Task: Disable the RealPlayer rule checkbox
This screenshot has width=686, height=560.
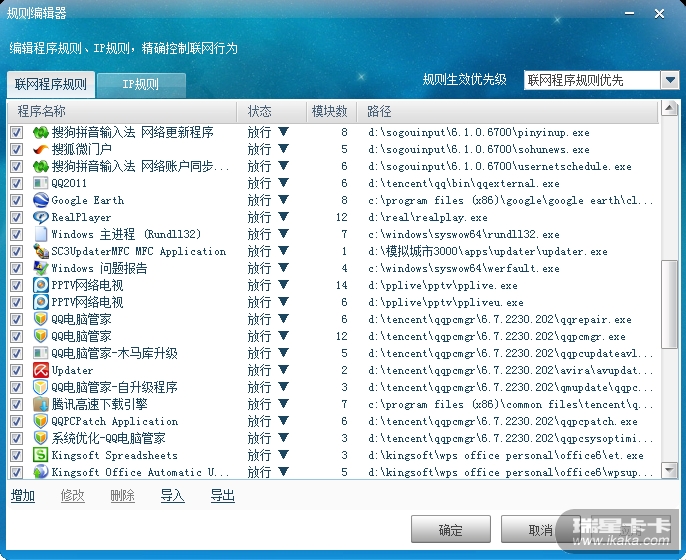Action: [17, 217]
